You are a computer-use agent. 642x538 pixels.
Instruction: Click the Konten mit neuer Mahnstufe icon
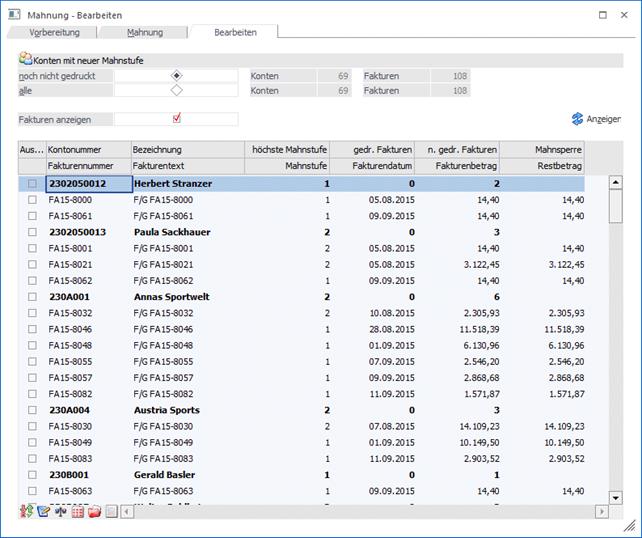(x=25, y=60)
